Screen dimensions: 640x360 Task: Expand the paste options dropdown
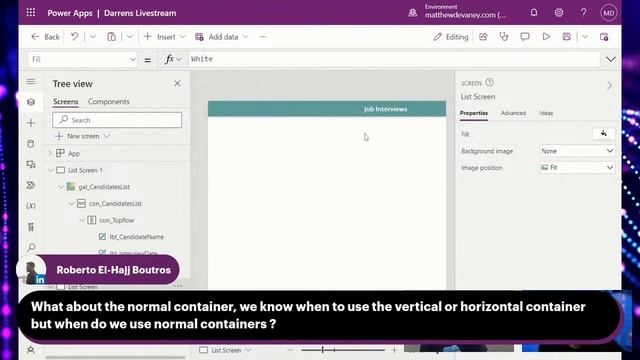point(129,37)
